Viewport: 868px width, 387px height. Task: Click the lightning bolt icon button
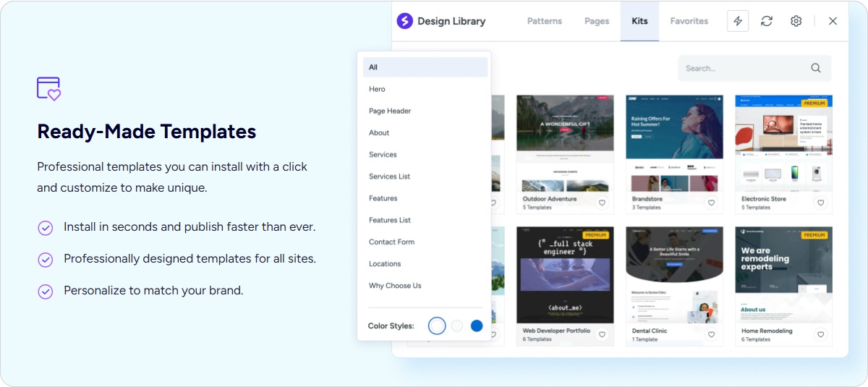tap(738, 21)
